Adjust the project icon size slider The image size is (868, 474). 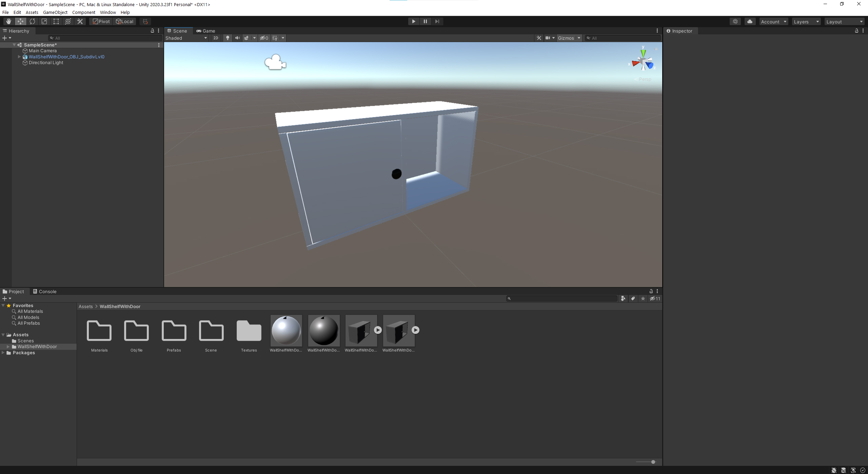[x=653, y=462]
